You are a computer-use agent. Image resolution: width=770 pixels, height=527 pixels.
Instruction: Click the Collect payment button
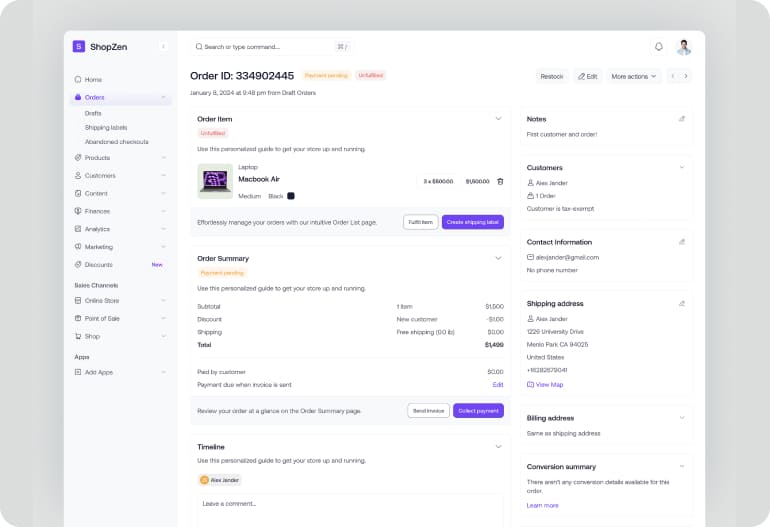tap(478, 410)
